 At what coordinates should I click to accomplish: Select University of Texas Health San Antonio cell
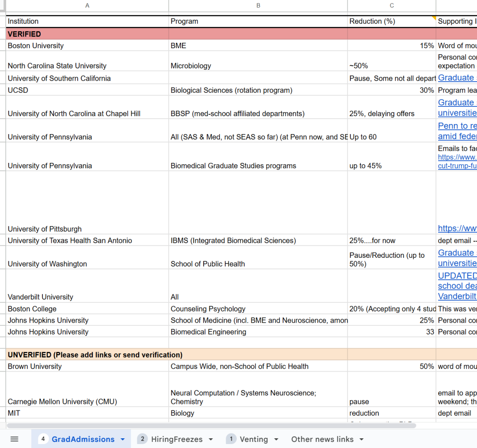tap(87, 240)
